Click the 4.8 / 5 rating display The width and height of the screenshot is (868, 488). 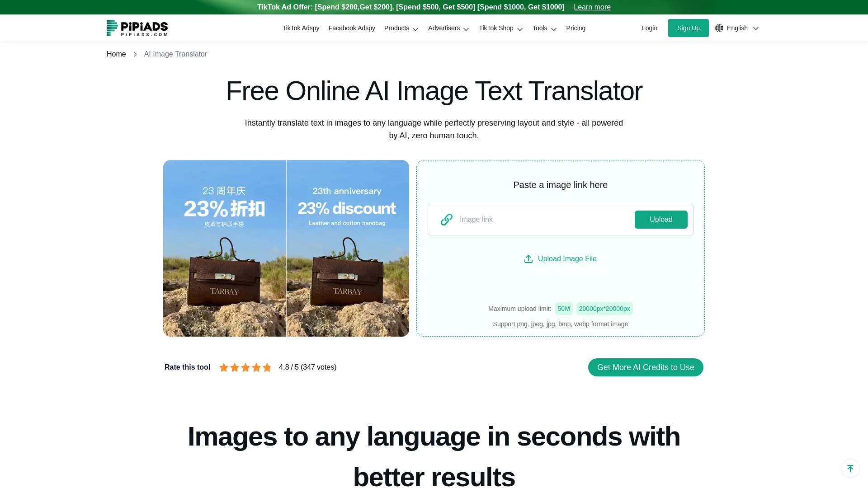[307, 367]
